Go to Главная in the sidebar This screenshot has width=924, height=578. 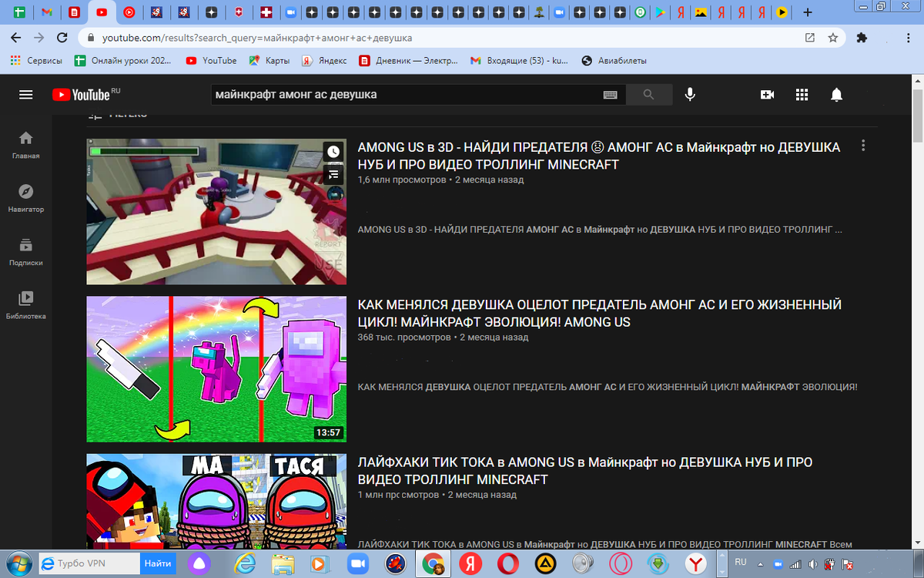click(x=26, y=145)
